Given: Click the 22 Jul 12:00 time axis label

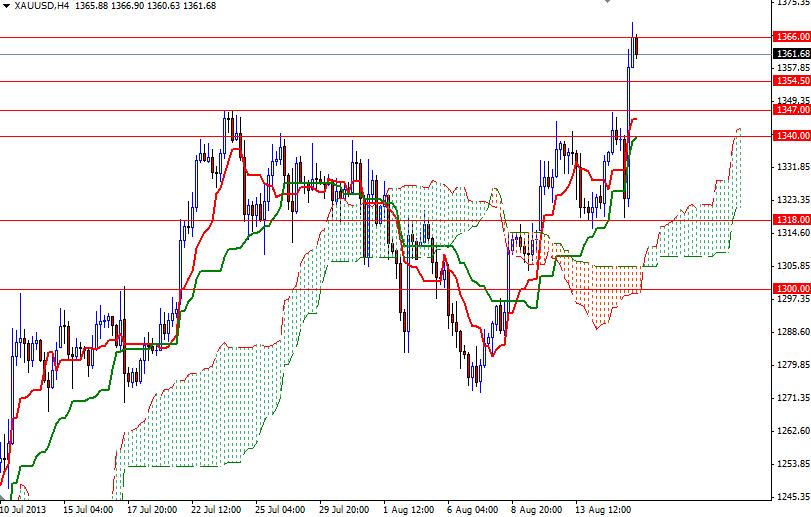Looking at the screenshot, I should (x=217, y=509).
